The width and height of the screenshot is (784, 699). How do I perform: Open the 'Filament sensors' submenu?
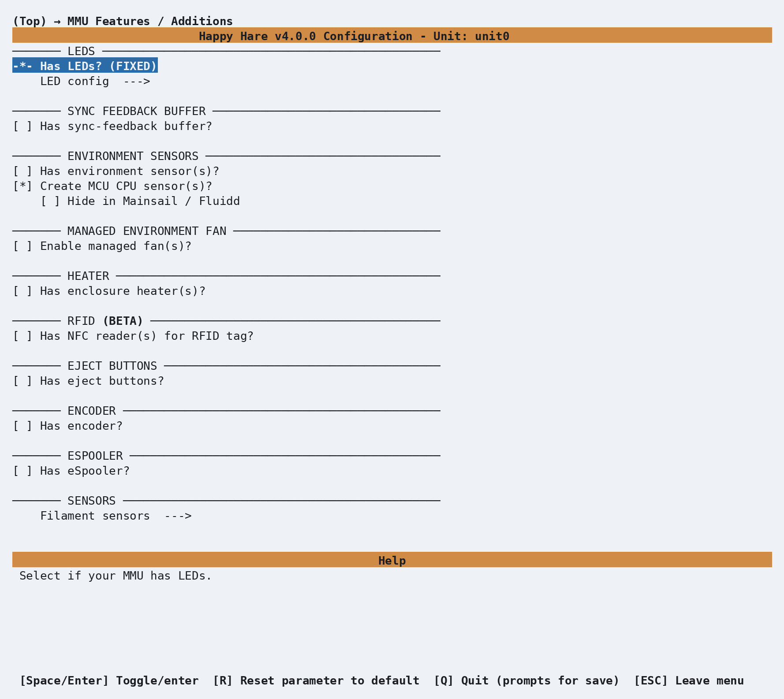[x=116, y=516]
